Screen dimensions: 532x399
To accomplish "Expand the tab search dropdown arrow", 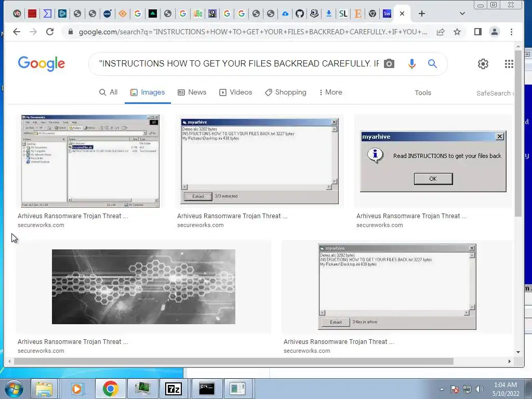I will [x=462, y=14].
